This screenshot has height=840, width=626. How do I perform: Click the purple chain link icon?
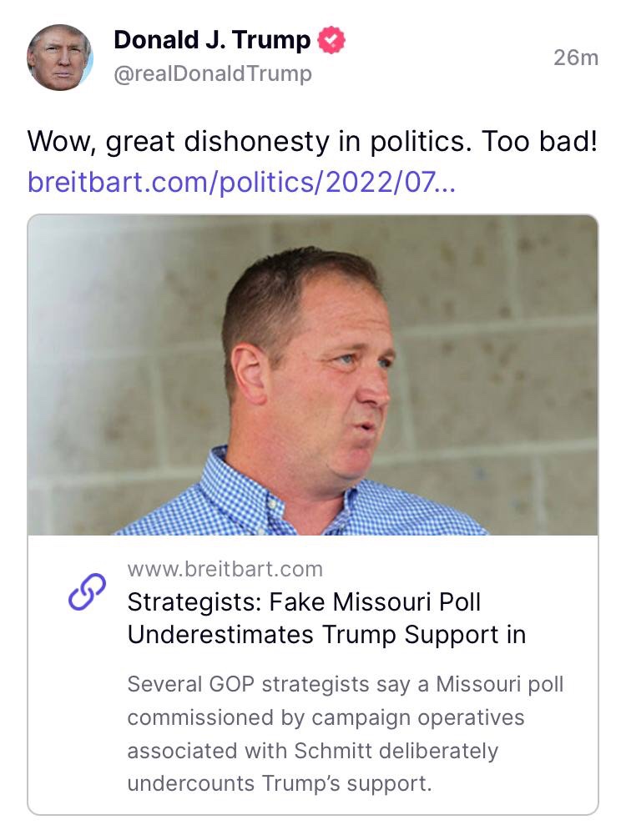[x=87, y=592]
